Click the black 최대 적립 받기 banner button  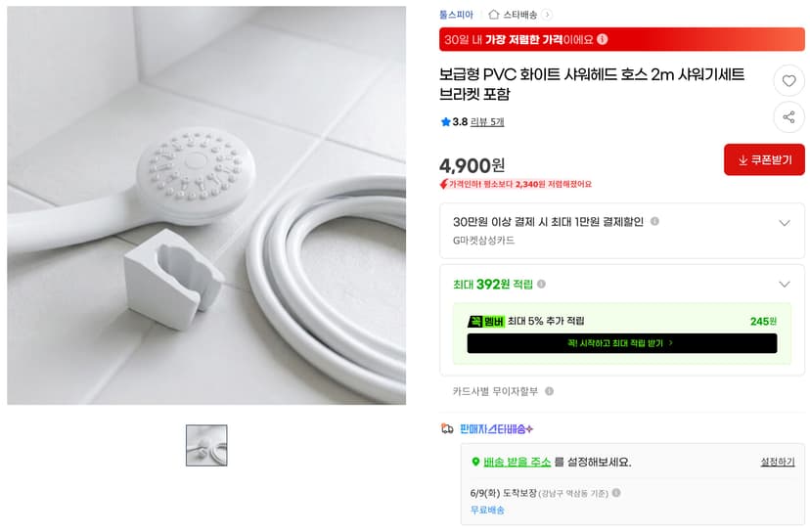pyautogui.click(x=622, y=343)
